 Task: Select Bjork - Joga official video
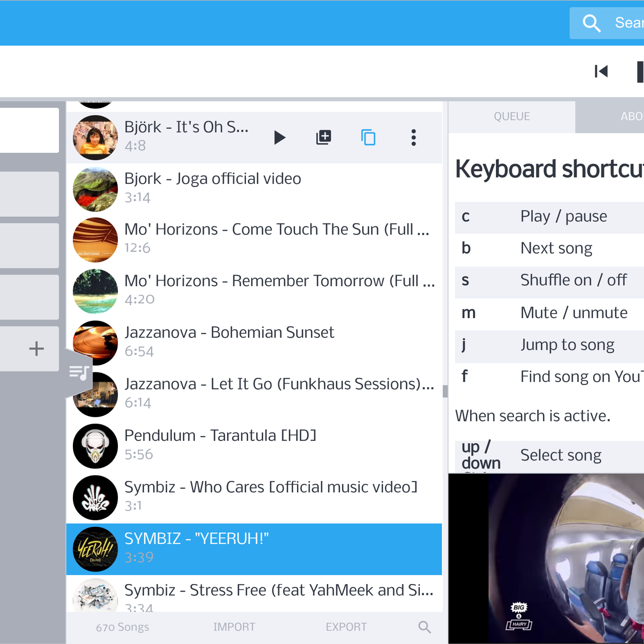254,189
